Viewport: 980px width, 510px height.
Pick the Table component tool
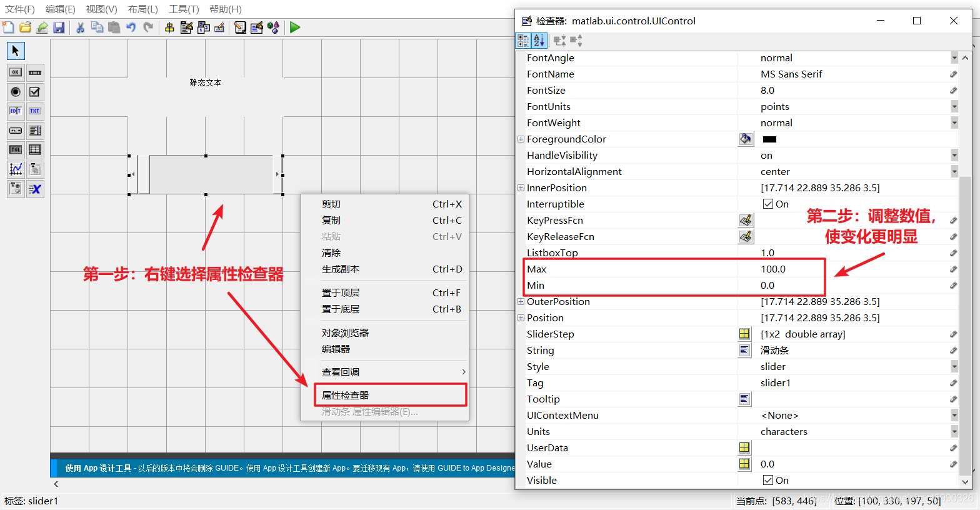35,150
